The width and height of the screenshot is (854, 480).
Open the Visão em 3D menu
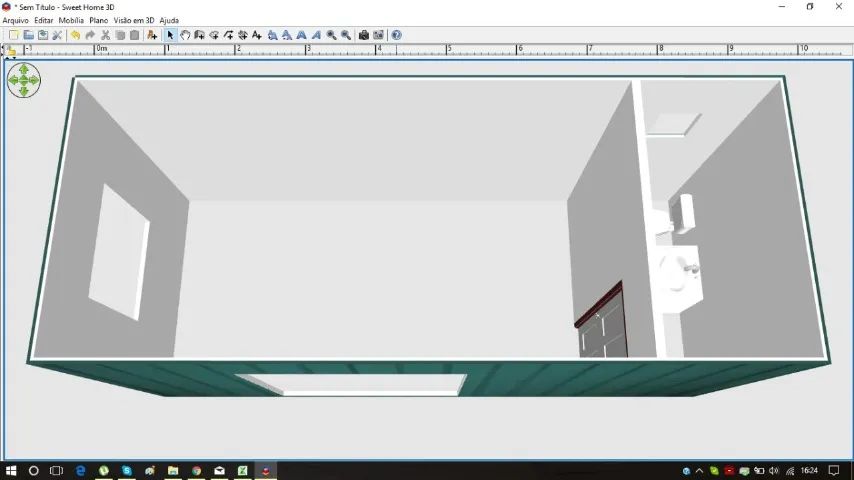(134, 20)
